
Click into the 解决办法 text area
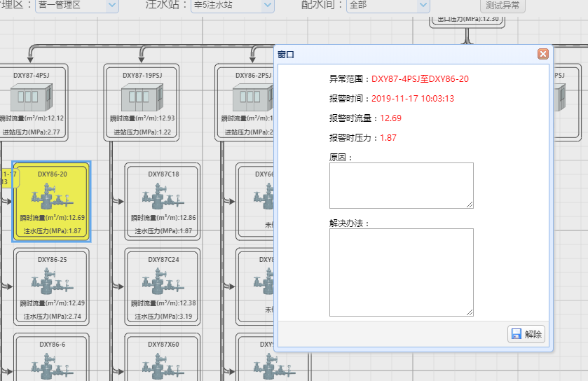click(x=401, y=272)
